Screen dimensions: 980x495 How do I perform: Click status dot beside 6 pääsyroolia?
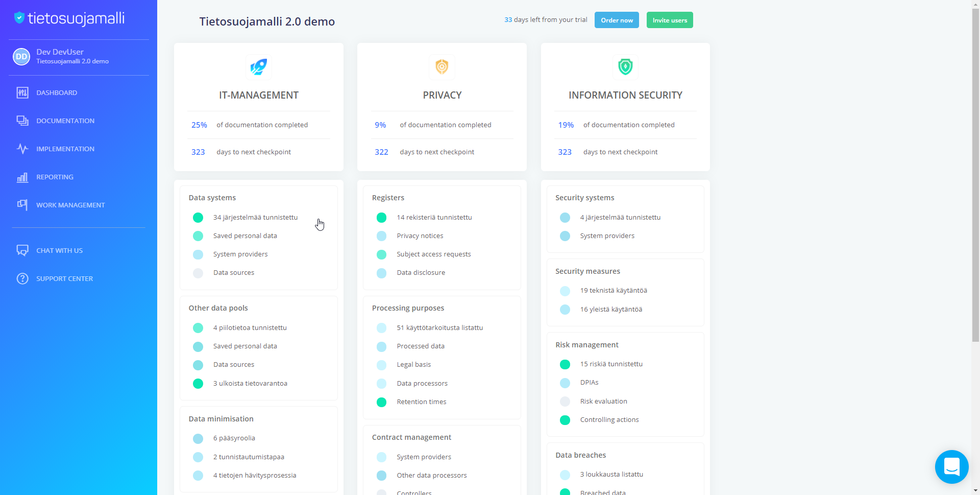[198, 438]
